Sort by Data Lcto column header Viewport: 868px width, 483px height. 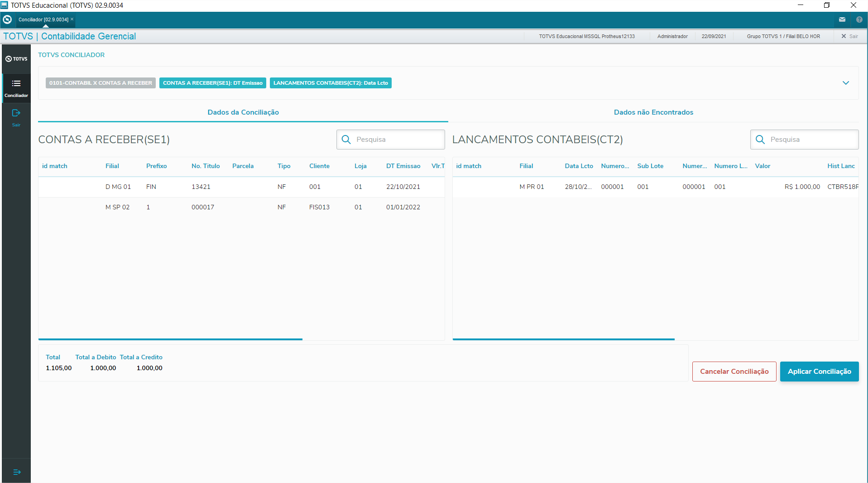579,166
